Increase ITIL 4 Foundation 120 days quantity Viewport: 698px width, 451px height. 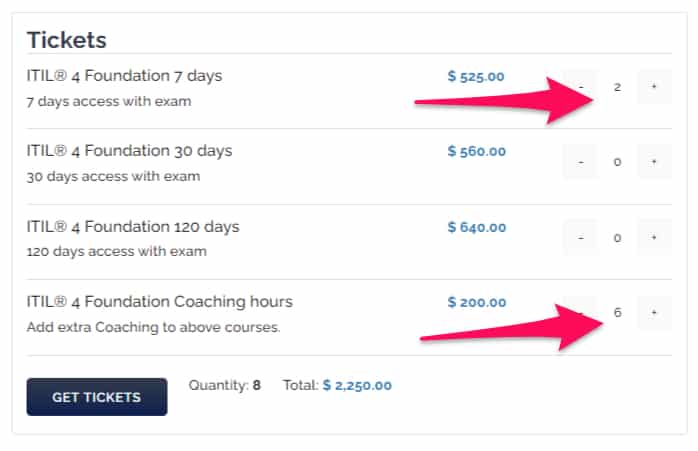pyautogui.click(x=654, y=237)
